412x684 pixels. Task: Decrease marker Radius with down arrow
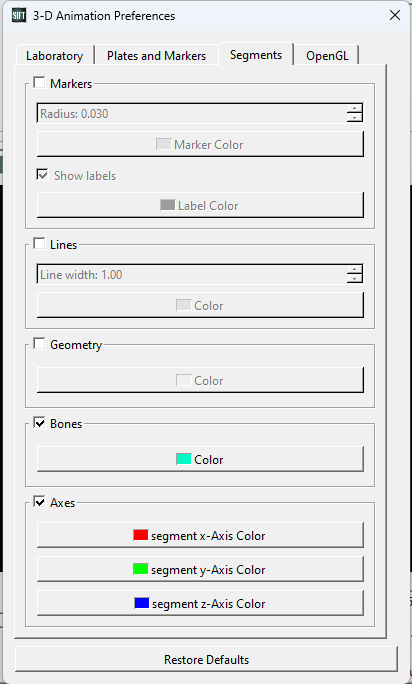[x=355, y=117]
